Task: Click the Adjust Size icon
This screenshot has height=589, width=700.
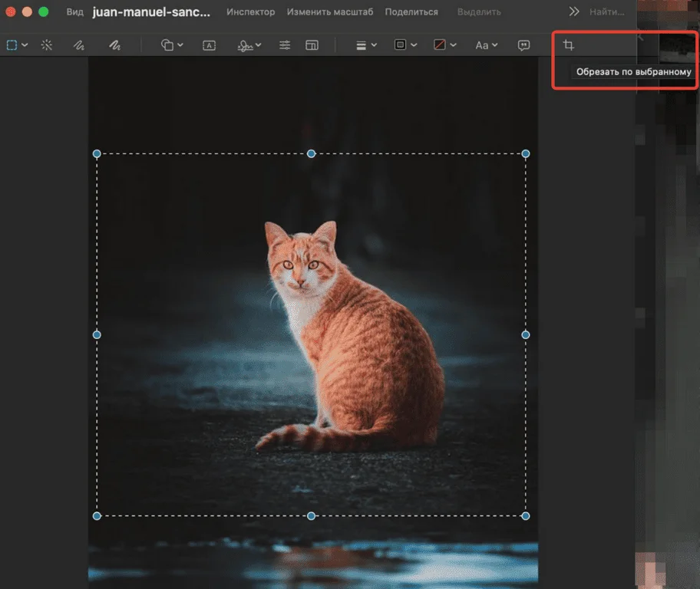Action: (x=312, y=45)
